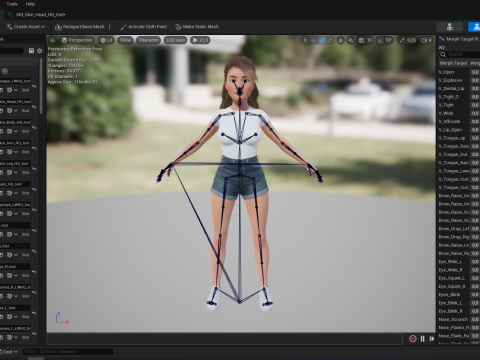Select the Scale gizmo tool
The height and width of the screenshot is (360, 480).
[x=330, y=40]
